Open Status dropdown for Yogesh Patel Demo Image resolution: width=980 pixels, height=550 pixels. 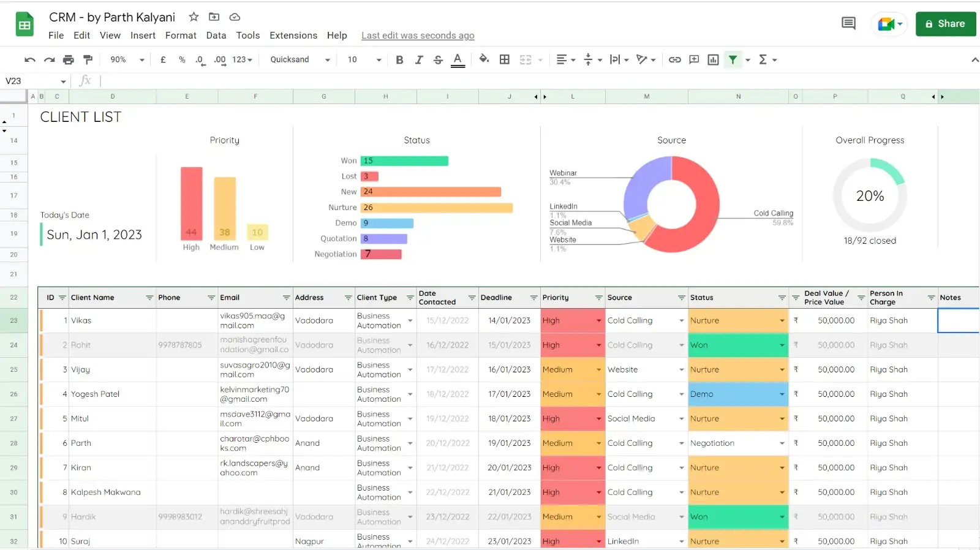click(x=782, y=394)
